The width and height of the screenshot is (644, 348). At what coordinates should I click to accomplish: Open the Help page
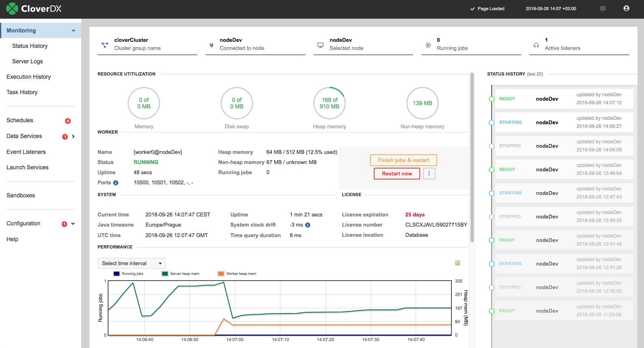point(12,239)
